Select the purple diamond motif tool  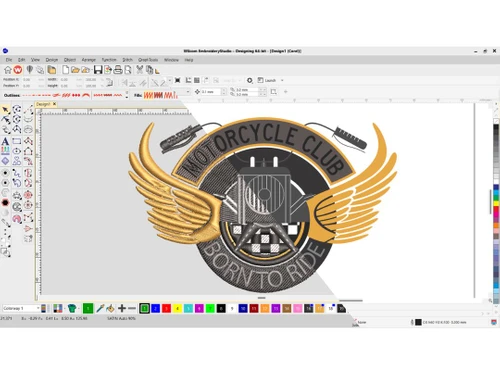5,161
